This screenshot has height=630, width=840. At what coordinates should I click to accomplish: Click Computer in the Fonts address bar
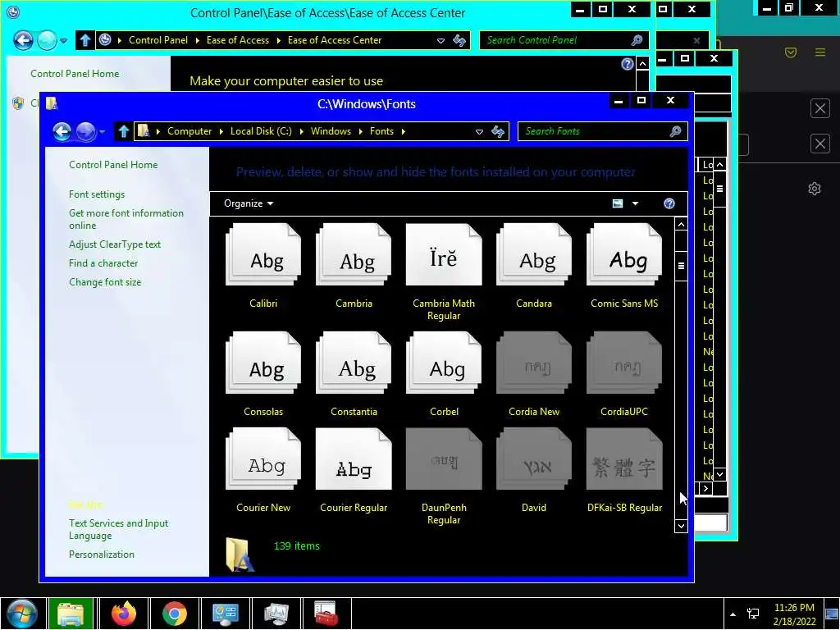click(x=189, y=131)
